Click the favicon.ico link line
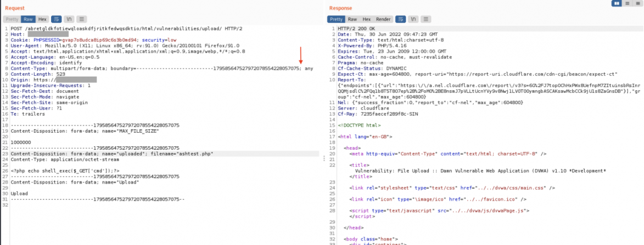This screenshot has height=245, width=644. 438,199
